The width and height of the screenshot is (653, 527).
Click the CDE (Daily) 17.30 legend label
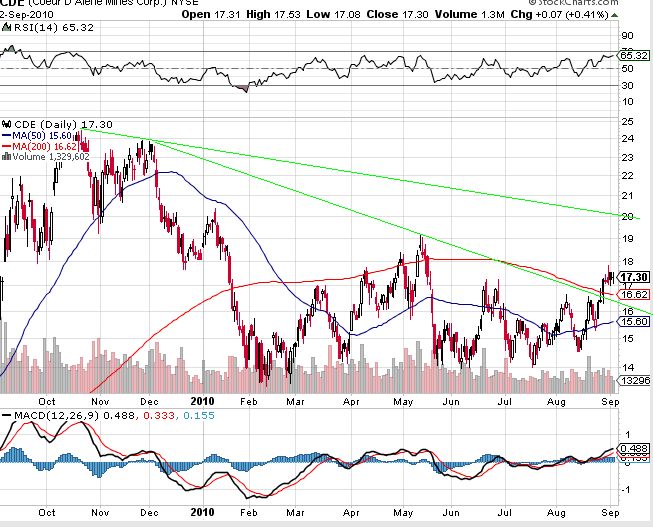[63, 125]
